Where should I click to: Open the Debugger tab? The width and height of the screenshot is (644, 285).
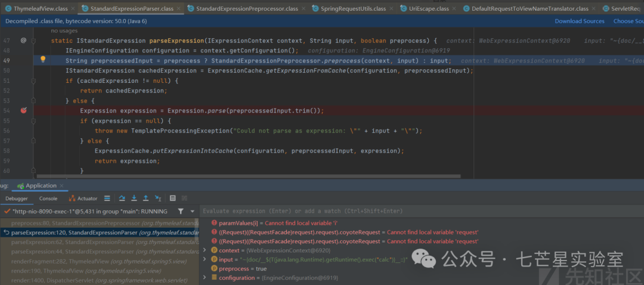17,199
